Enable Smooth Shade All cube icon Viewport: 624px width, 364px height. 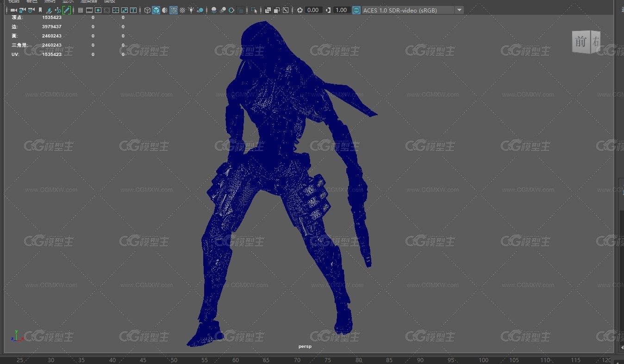coord(156,10)
